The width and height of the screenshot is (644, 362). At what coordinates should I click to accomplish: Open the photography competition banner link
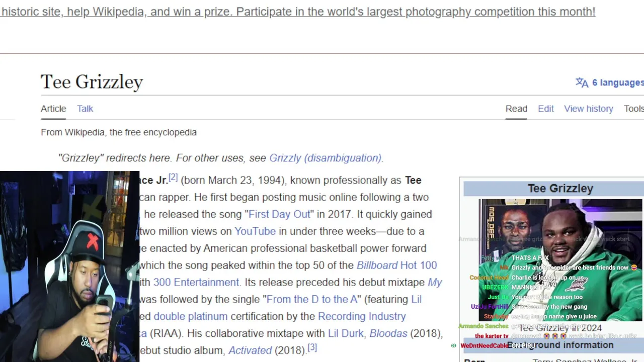pyautogui.click(x=298, y=12)
